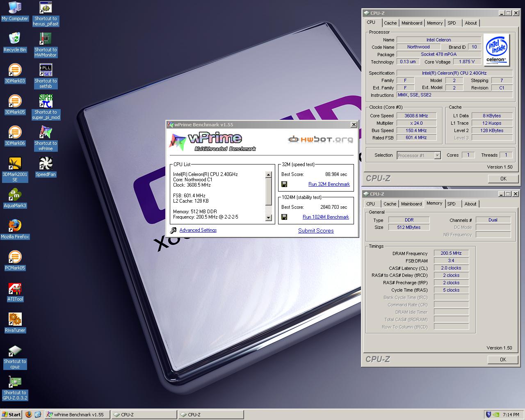The height and width of the screenshot is (420, 525).
Task: Click OK in lower CPU-Z Memory window
Action: coord(503,359)
